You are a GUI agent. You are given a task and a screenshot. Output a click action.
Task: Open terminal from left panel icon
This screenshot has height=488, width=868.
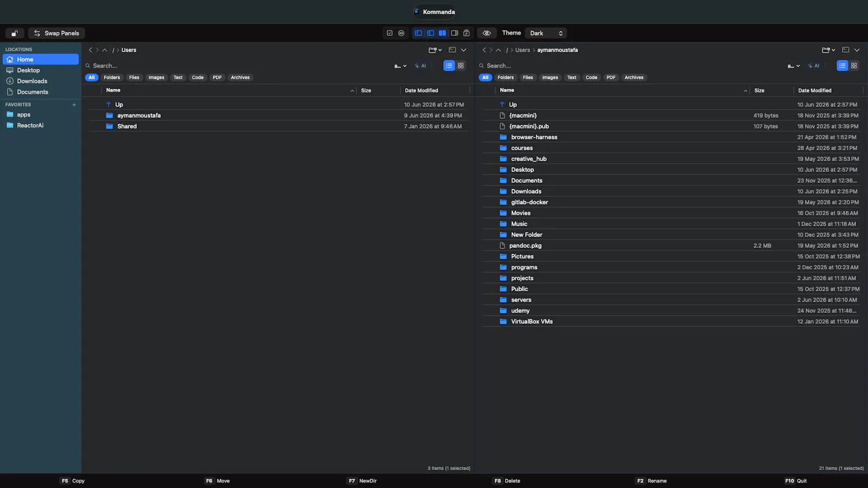(452, 50)
